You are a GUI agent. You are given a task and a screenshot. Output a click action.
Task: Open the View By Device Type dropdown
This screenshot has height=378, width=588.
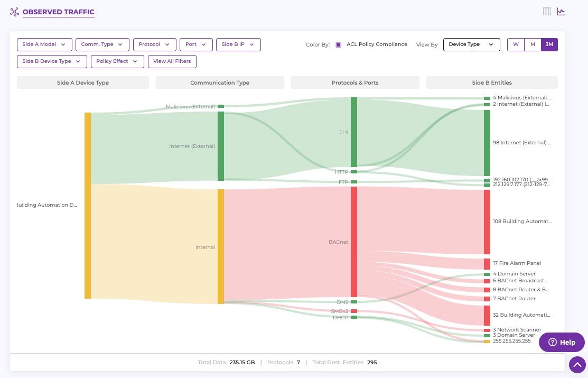(x=471, y=45)
